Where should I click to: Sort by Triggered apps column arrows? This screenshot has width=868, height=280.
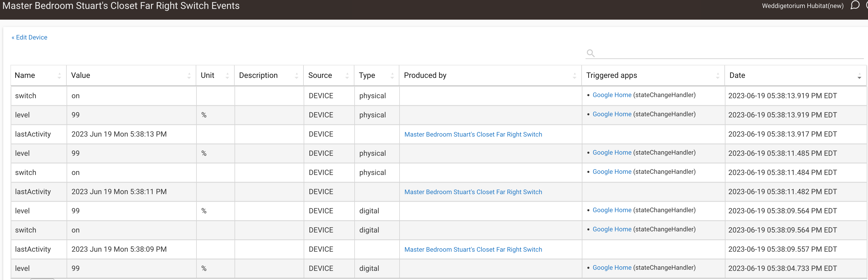tap(718, 76)
